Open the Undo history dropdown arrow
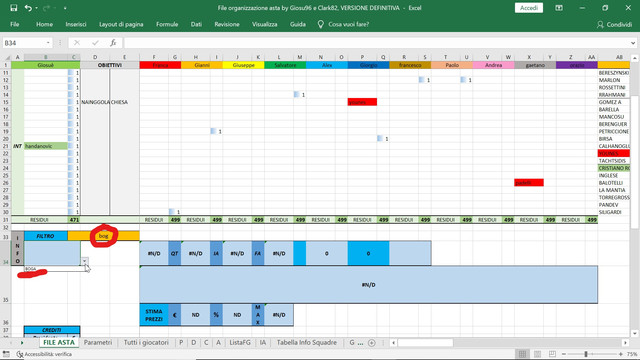The height and width of the screenshot is (360, 640). click(x=36, y=8)
